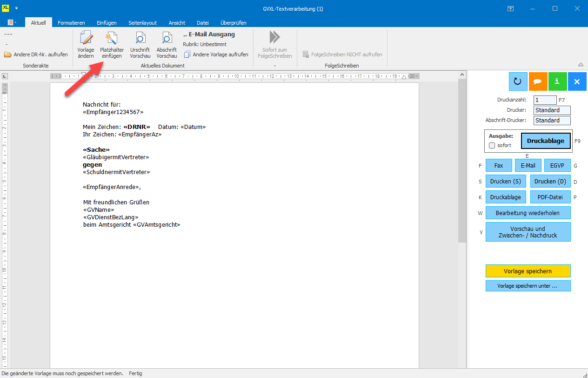Click Vorlage speichern unter ...
588x378 pixels.
click(528, 286)
